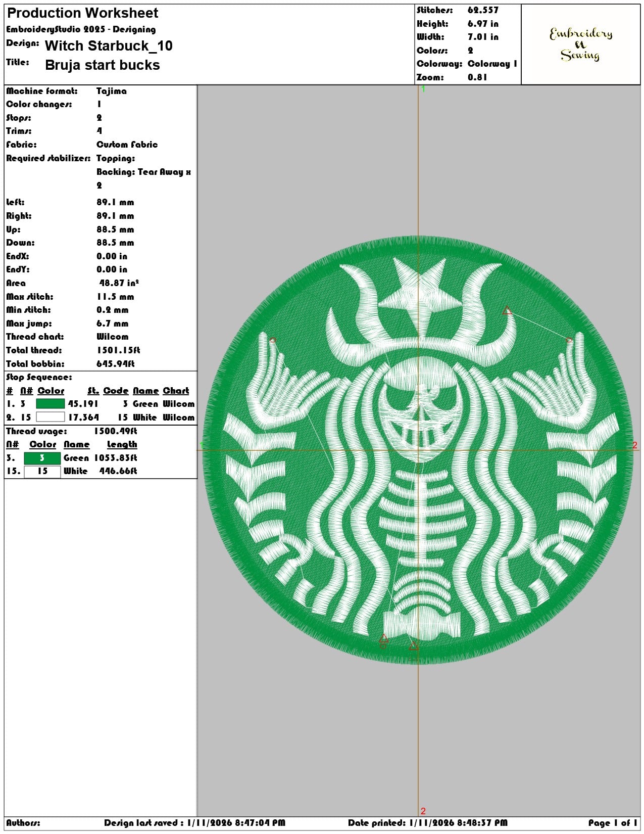Click the Production Worksheet heading
This screenshot has height=834, width=644.
(83, 13)
